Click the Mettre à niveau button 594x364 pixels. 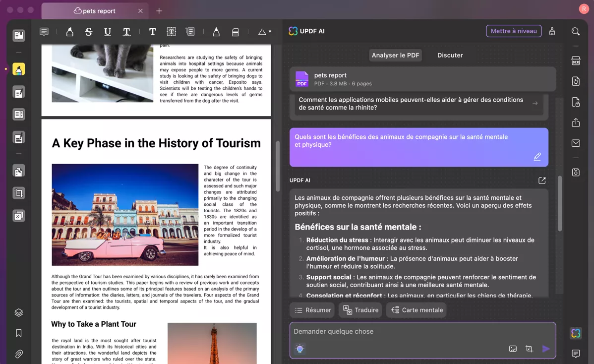tap(514, 31)
